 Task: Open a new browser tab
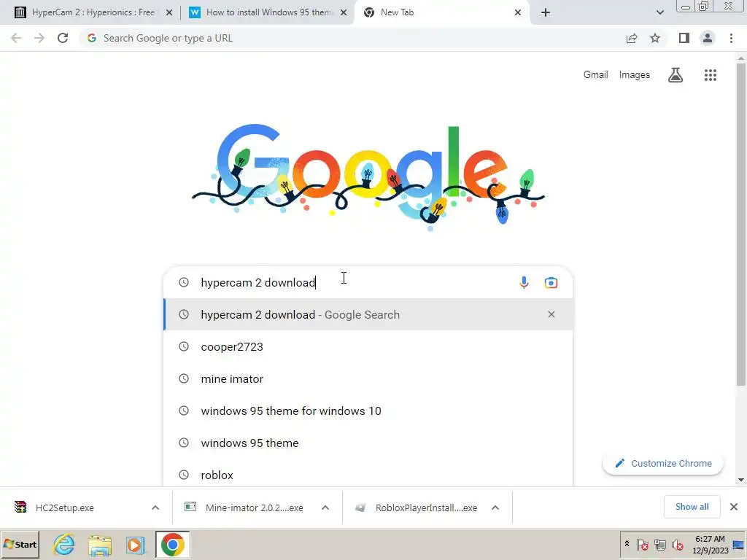point(546,12)
